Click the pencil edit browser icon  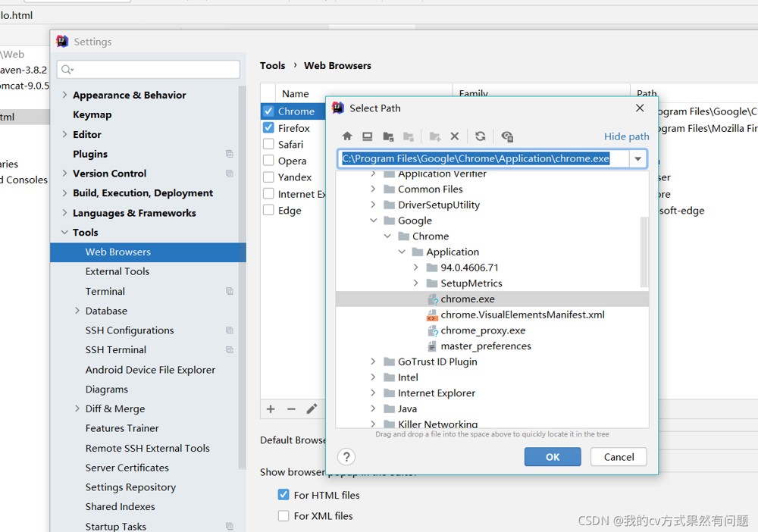312,409
